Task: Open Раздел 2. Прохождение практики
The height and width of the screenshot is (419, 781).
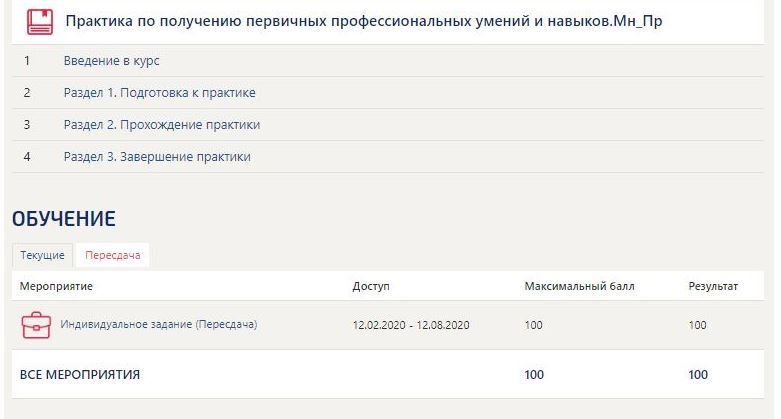Action: point(161,124)
